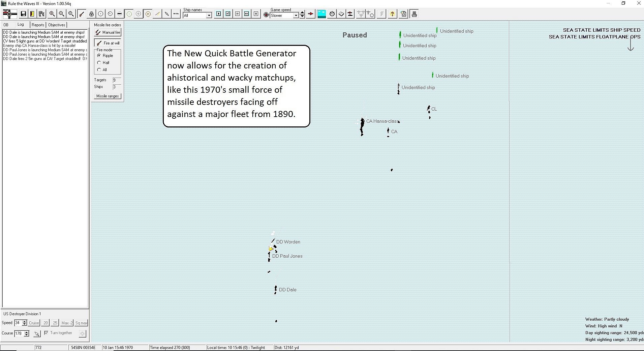The width and height of the screenshot is (644, 351).
Task: Click the dotted line track icon
Action: [176, 14]
